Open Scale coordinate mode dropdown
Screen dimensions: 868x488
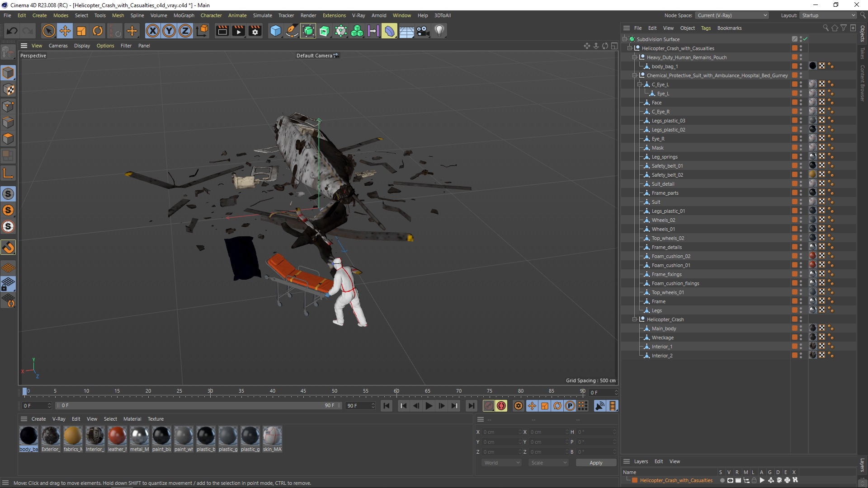click(x=548, y=463)
